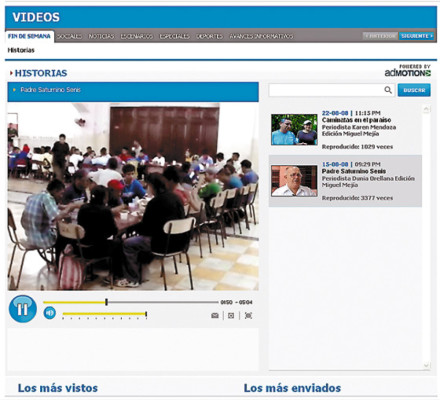Open the ESCENARIOS tab

click(x=137, y=36)
